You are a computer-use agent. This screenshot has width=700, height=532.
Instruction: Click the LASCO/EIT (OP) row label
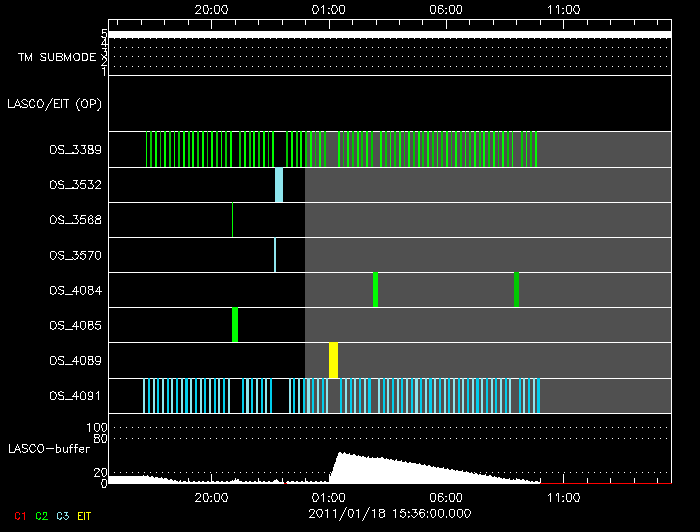pyautogui.click(x=54, y=104)
